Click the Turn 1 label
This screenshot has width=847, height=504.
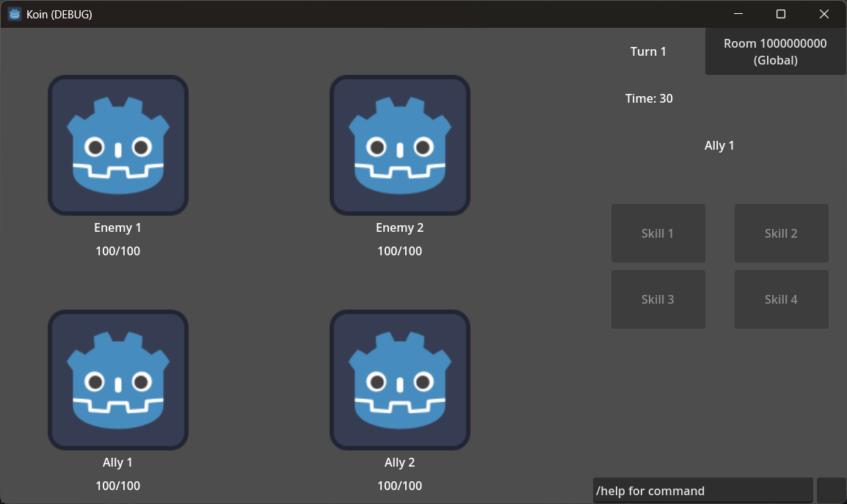pos(648,51)
